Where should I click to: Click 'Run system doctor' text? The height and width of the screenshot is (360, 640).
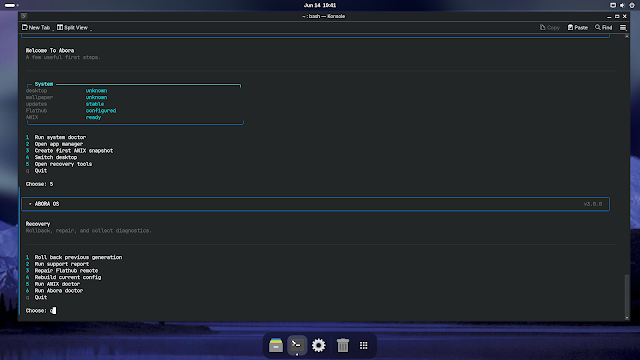point(60,137)
